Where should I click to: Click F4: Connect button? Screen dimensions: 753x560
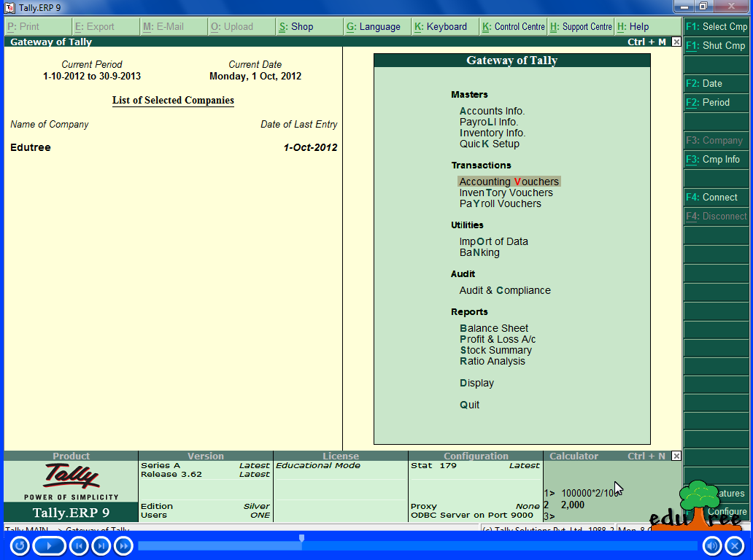[716, 197]
